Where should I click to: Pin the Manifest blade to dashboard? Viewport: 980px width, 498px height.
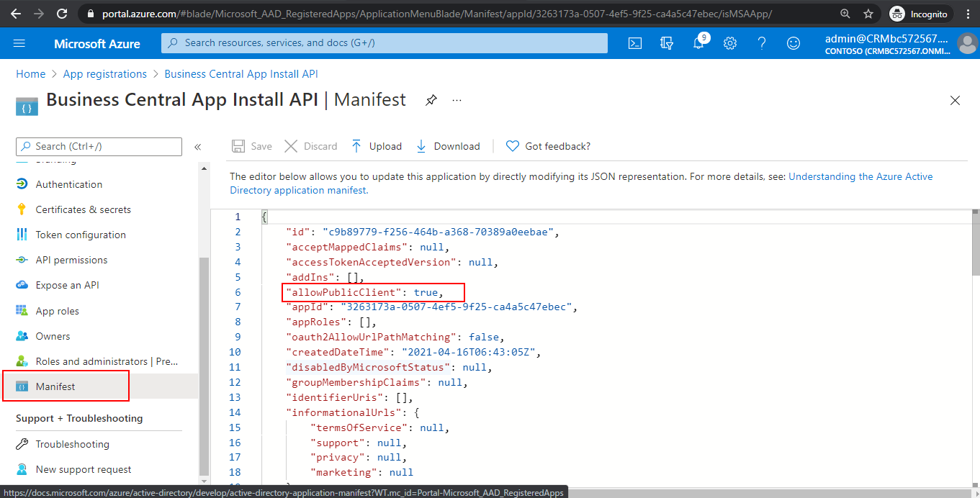[431, 100]
